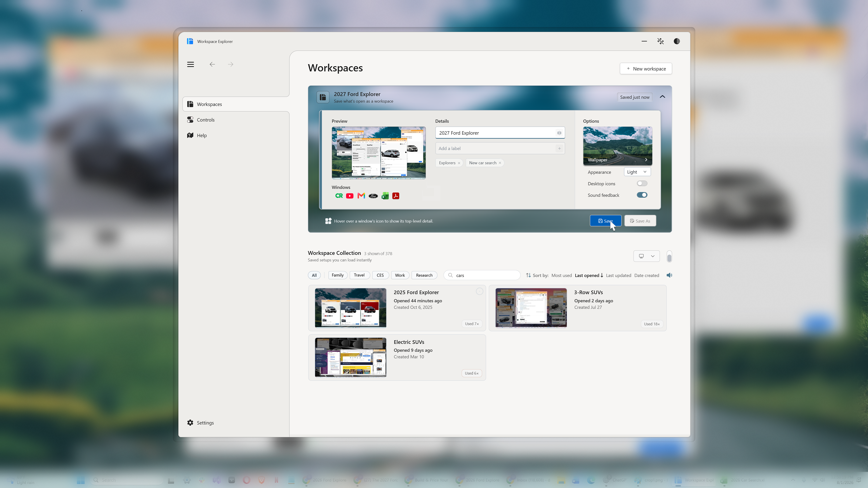Click the Save button
The width and height of the screenshot is (868, 488).
click(606, 221)
